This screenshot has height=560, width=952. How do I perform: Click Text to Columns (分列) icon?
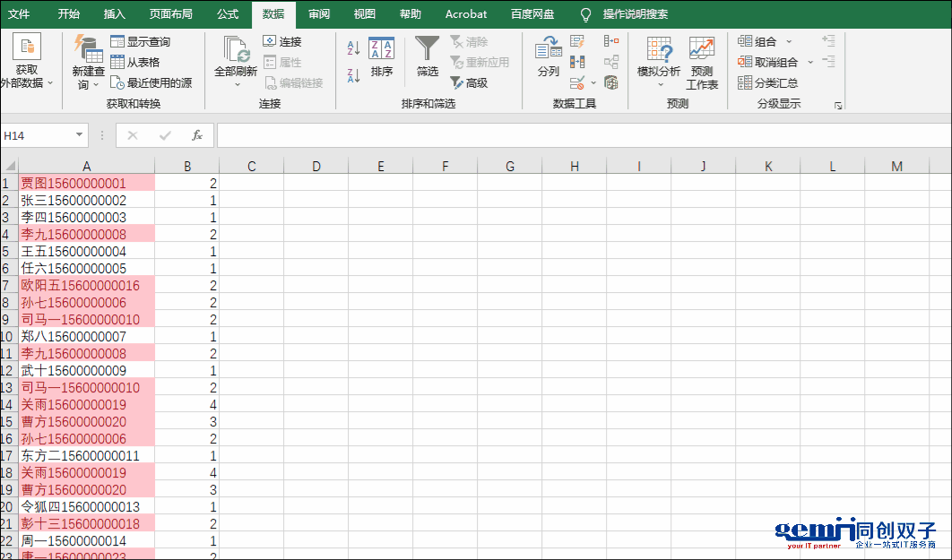549,56
